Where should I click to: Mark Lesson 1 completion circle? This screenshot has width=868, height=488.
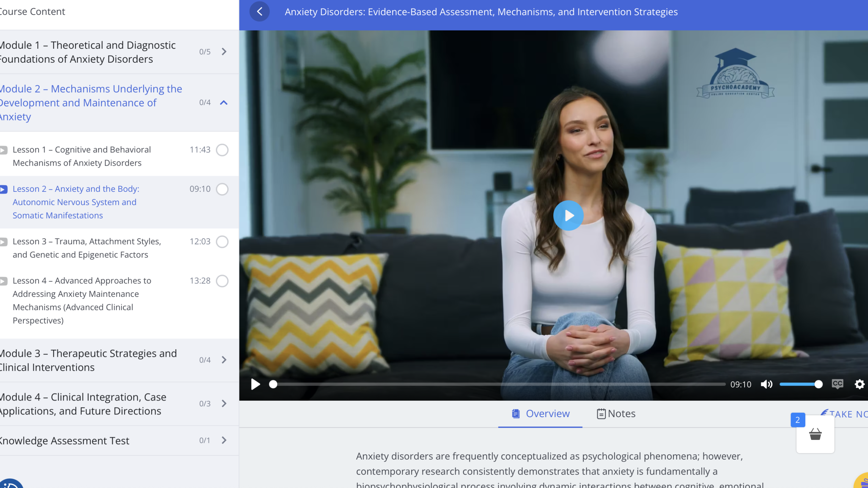tap(222, 150)
